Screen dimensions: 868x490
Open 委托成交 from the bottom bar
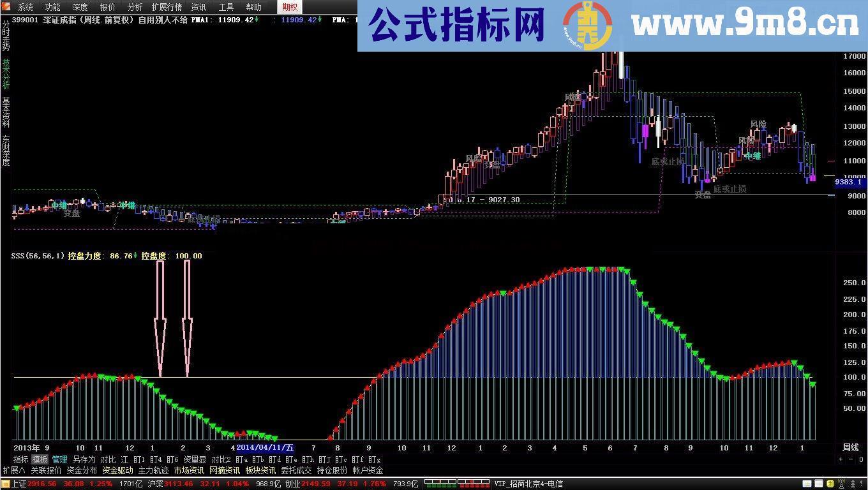pos(296,470)
